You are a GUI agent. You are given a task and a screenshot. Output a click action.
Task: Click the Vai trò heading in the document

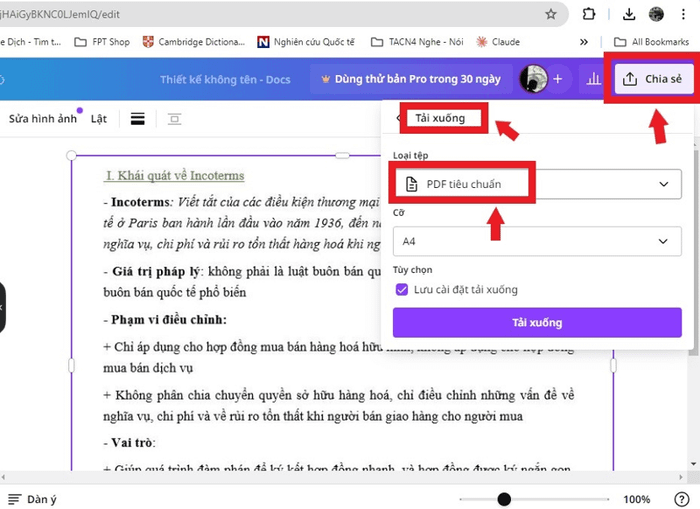[x=129, y=443]
